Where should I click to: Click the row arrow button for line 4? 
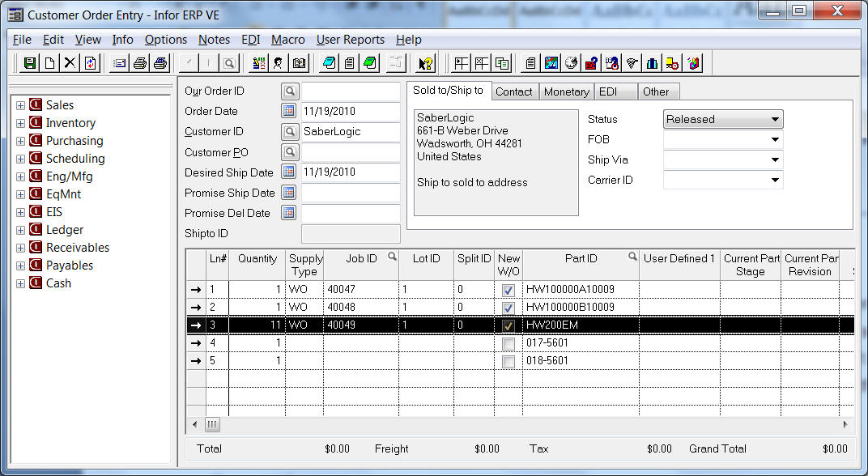tap(196, 343)
